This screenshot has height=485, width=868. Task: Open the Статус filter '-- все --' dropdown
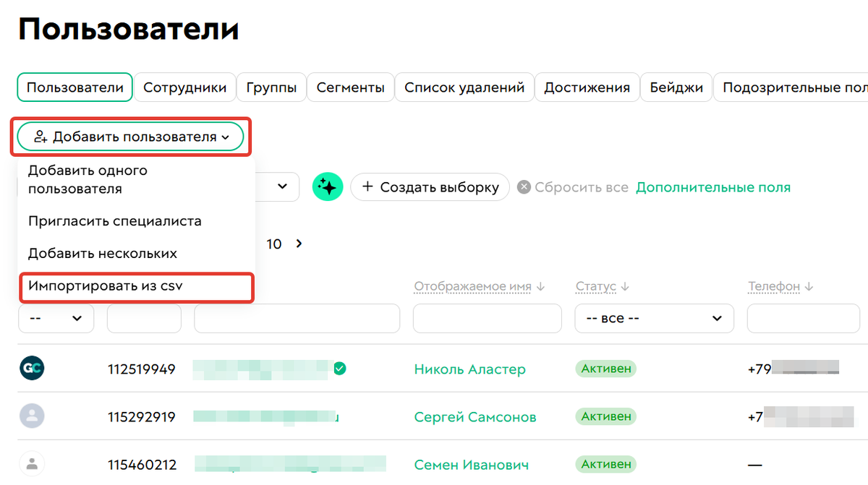click(x=654, y=318)
